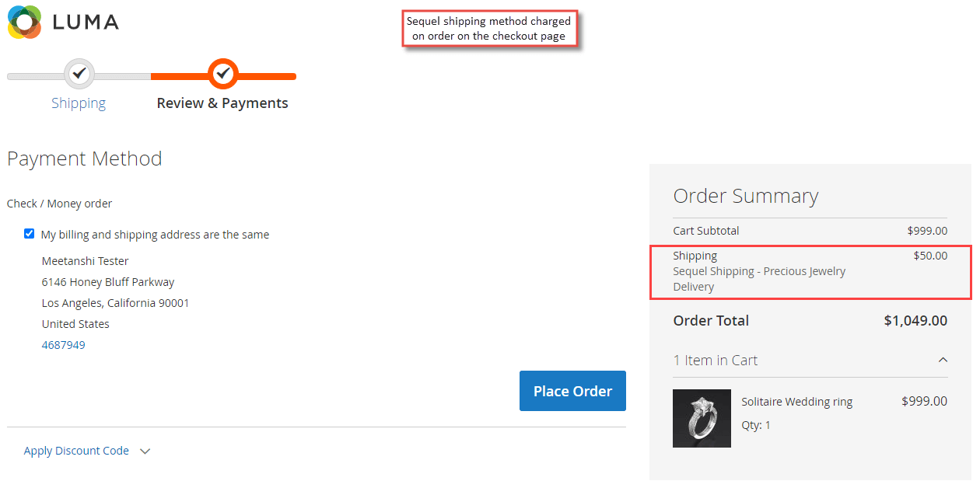Click the Qty value 1 link
This screenshot has height=488, width=980.
[x=768, y=424]
